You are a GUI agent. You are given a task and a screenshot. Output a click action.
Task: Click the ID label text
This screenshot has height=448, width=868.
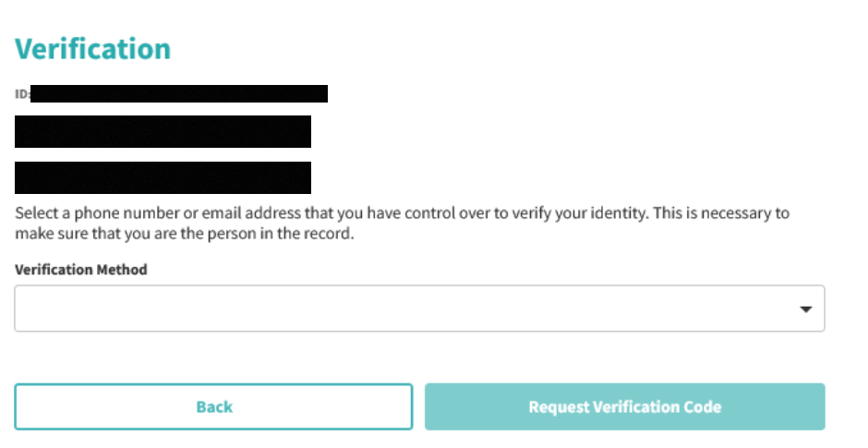click(x=22, y=94)
